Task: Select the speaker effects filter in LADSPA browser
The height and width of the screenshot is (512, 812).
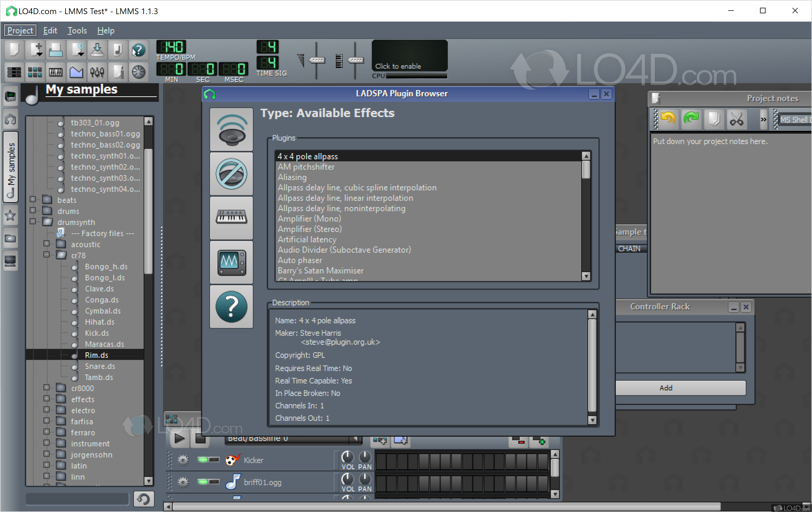Action: 231,129
